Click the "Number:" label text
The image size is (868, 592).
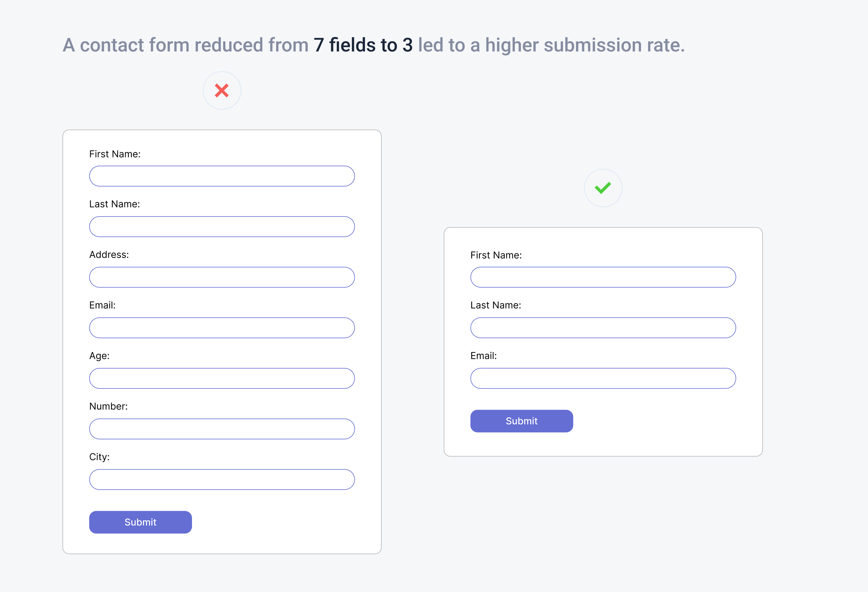[x=108, y=406]
